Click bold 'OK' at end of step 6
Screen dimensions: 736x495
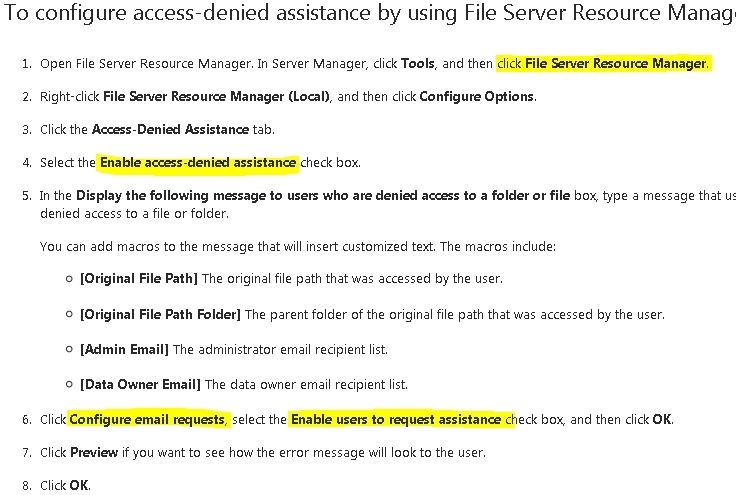pyautogui.click(x=662, y=419)
